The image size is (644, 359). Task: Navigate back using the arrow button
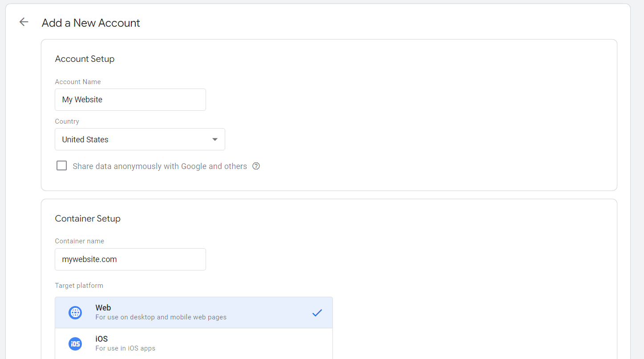click(x=23, y=21)
